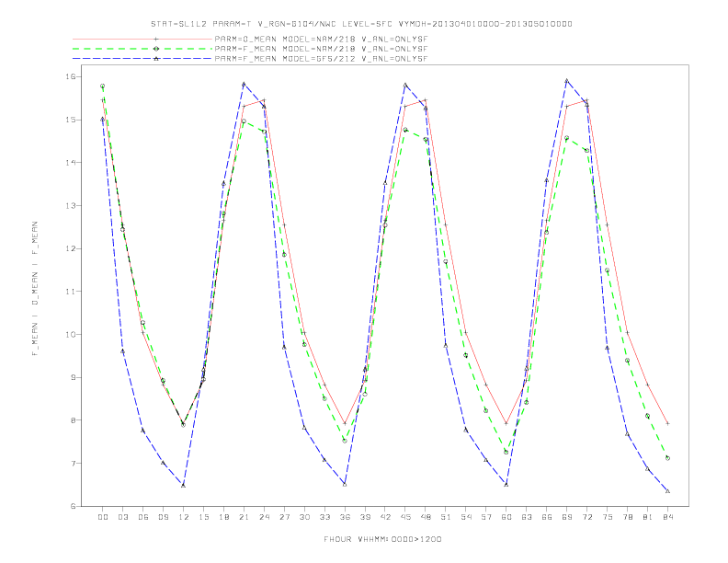
Task: Click x-axis tick label 72
Action: point(587,517)
